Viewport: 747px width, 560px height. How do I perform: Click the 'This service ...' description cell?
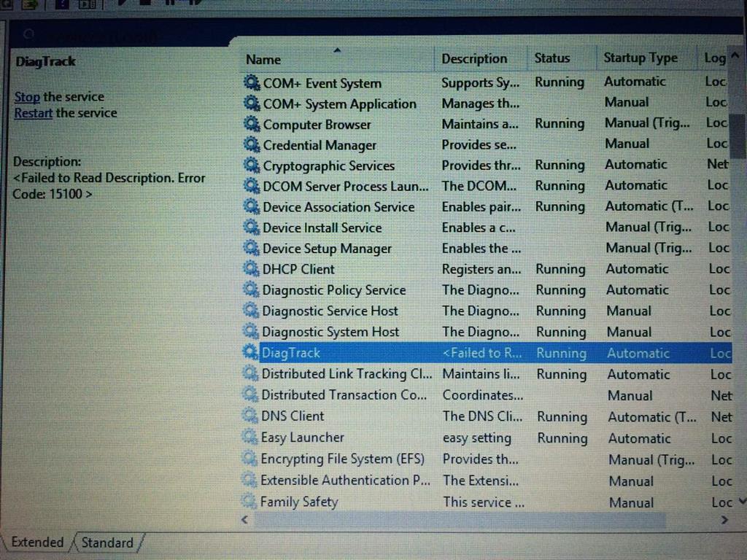[484, 502]
